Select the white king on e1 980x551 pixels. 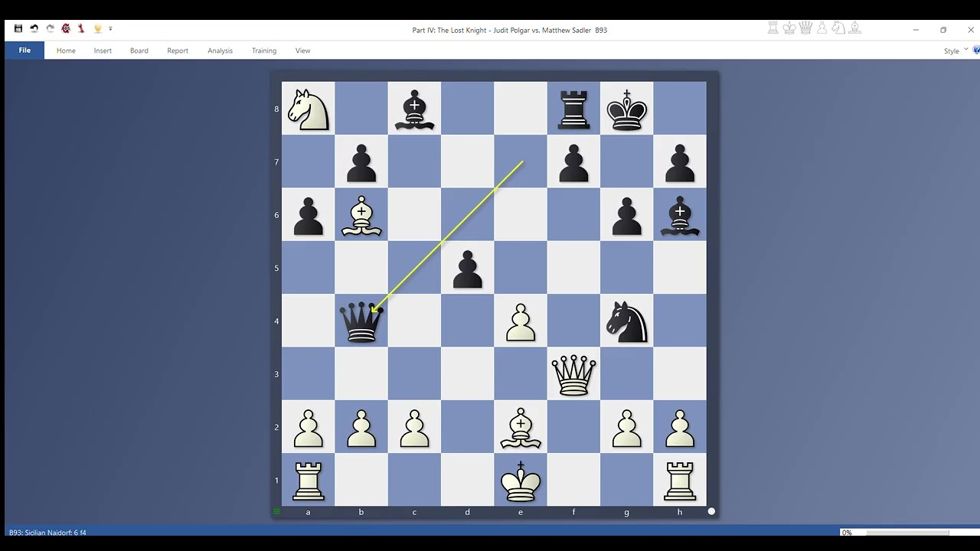[521, 480]
